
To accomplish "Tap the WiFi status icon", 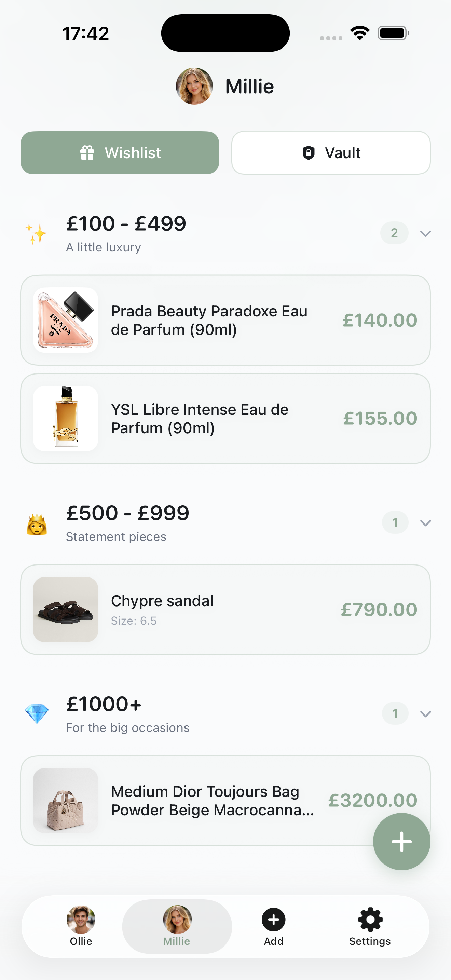I will coord(360,33).
